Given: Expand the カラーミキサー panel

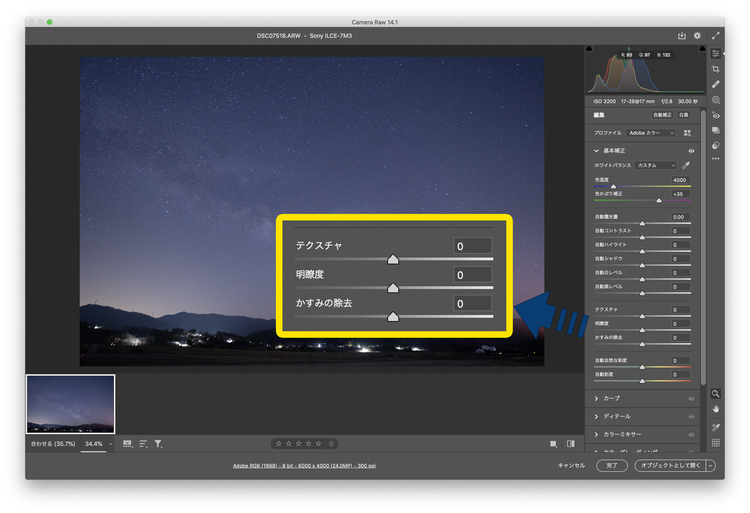Looking at the screenshot, I should coord(597,434).
